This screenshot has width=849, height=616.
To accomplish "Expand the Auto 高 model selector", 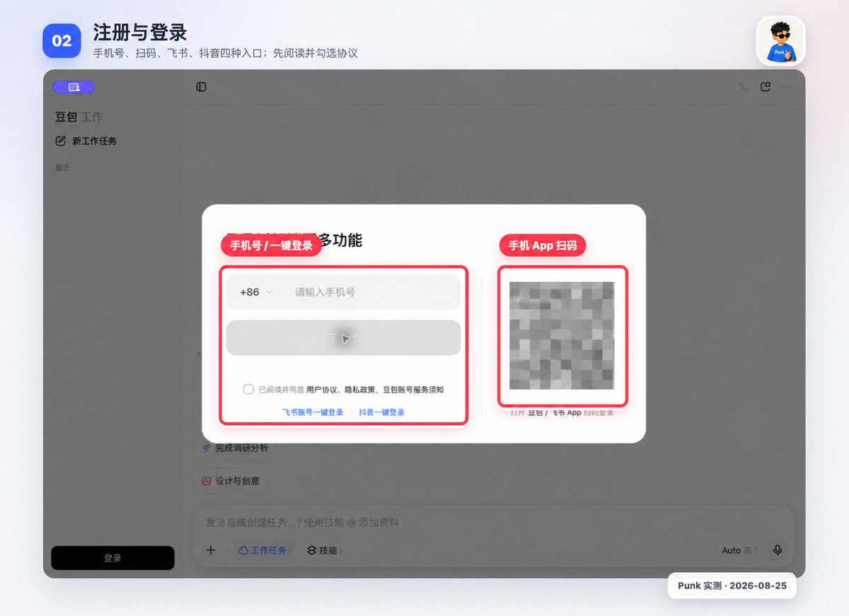I will coord(740,550).
